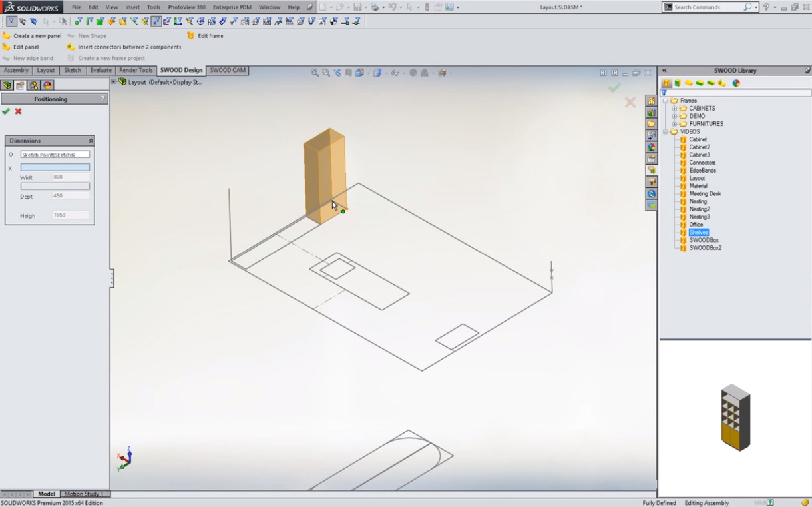The width and height of the screenshot is (812, 507).
Task: Click Insert connectors between 2 components
Action: point(129,47)
